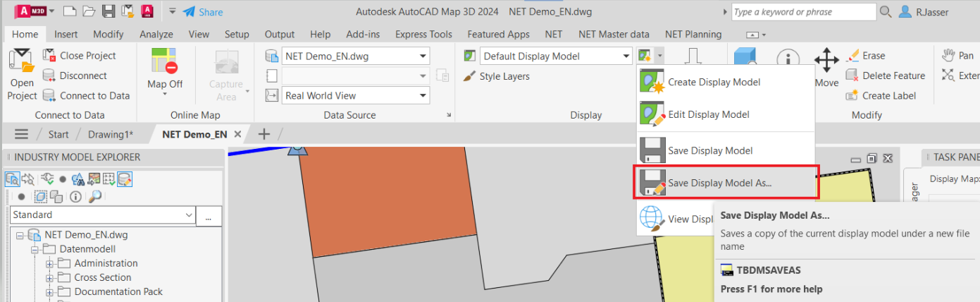980x302 pixels.
Task: Click in the keyword search field
Action: [x=802, y=12]
